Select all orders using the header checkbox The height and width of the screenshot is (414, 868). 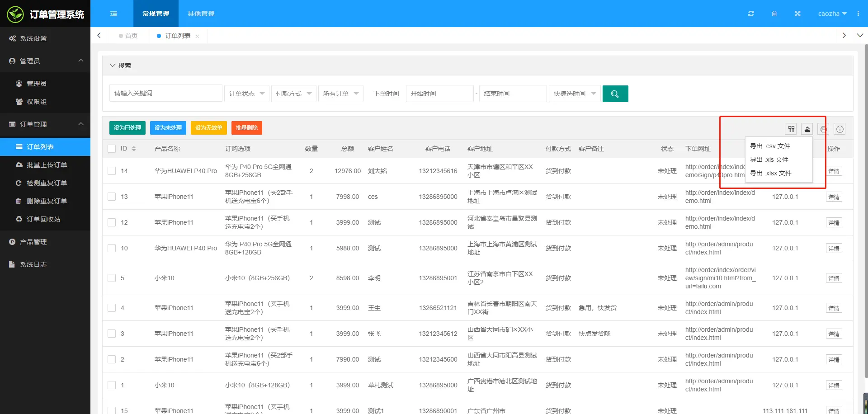(x=112, y=148)
